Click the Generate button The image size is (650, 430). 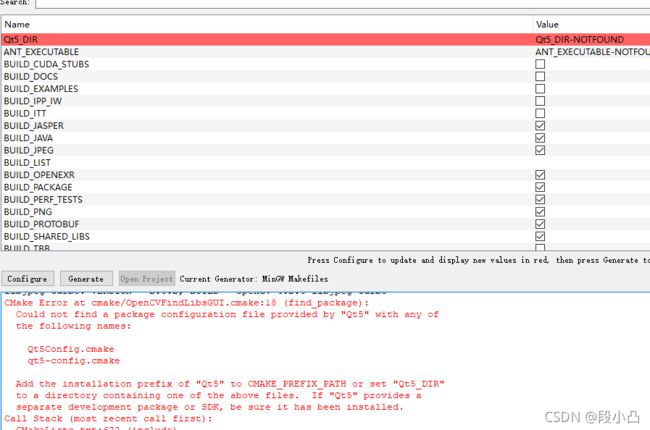click(x=86, y=279)
